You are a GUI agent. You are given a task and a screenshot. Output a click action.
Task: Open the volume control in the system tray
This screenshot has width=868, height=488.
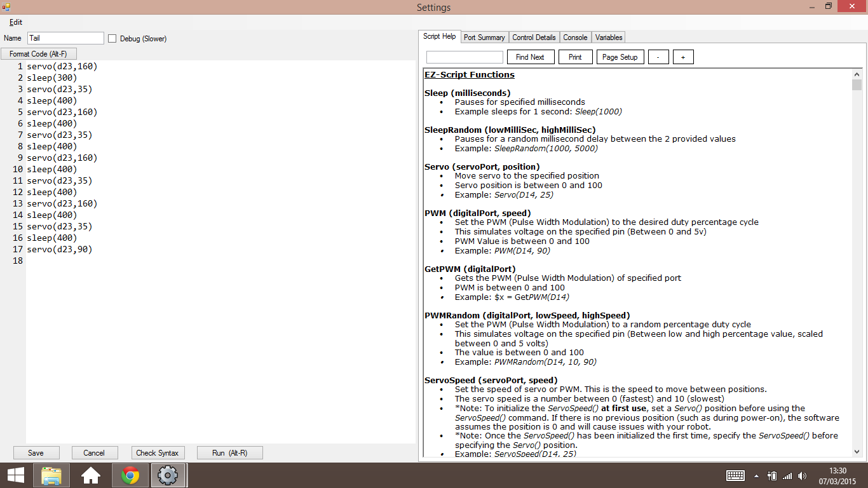[x=802, y=475]
